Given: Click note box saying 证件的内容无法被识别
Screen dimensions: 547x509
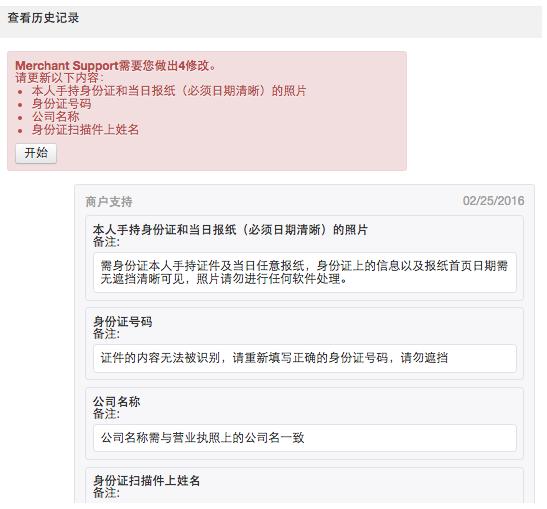Looking at the screenshot, I should (305, 358).
